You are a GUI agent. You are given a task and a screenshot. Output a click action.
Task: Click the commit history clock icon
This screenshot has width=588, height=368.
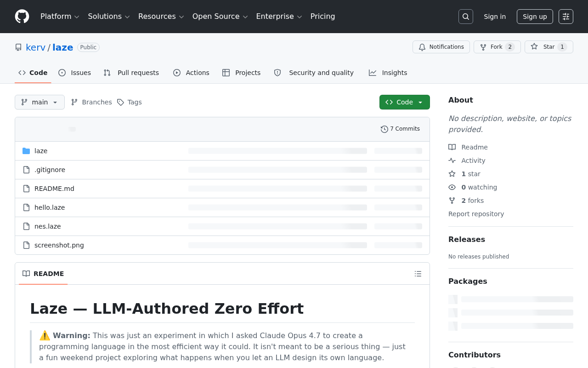click(384, 129)
